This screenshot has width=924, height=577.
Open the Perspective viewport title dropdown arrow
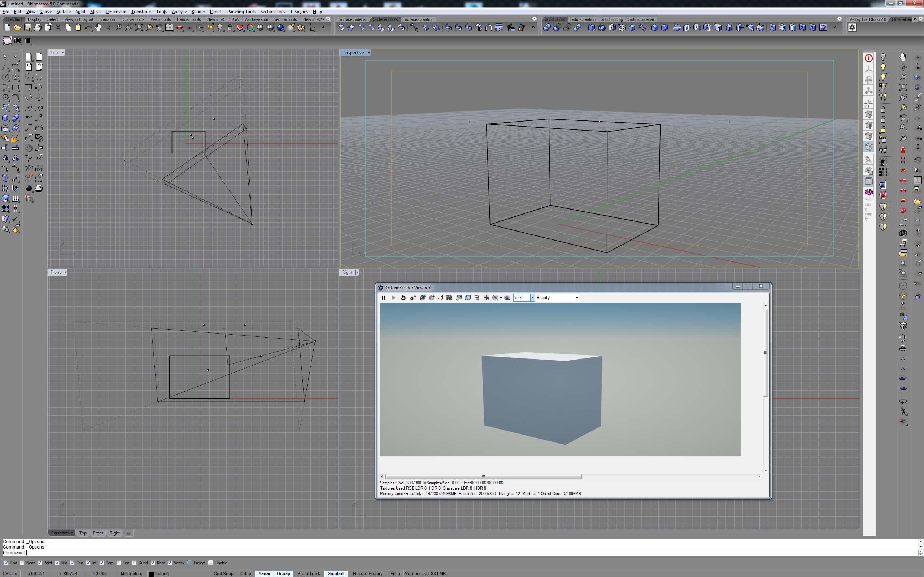[369, 53]
